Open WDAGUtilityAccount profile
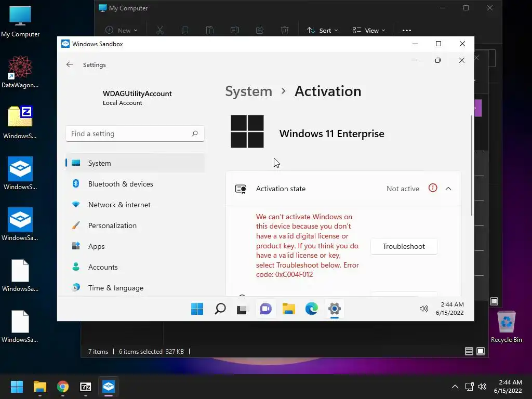 point(137,98)
